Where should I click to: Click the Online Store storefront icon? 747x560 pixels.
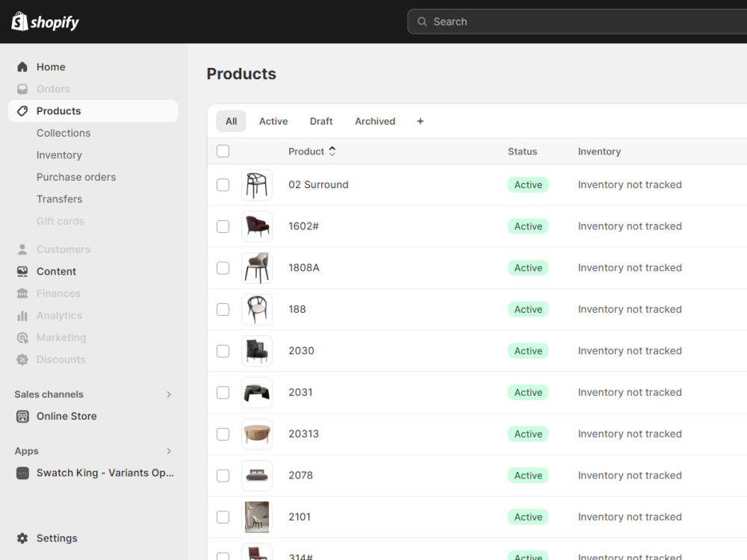point(22,416)
